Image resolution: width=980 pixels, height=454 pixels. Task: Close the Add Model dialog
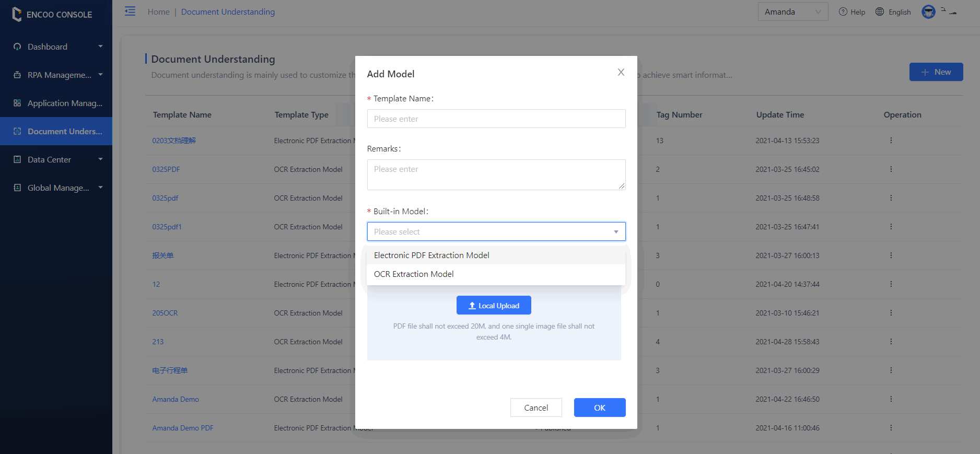[621, 72]
